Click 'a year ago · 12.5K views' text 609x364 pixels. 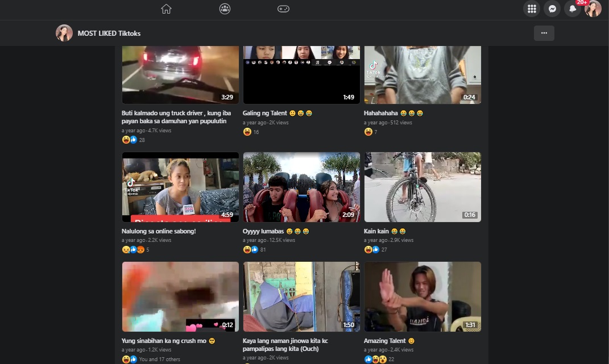269,240
